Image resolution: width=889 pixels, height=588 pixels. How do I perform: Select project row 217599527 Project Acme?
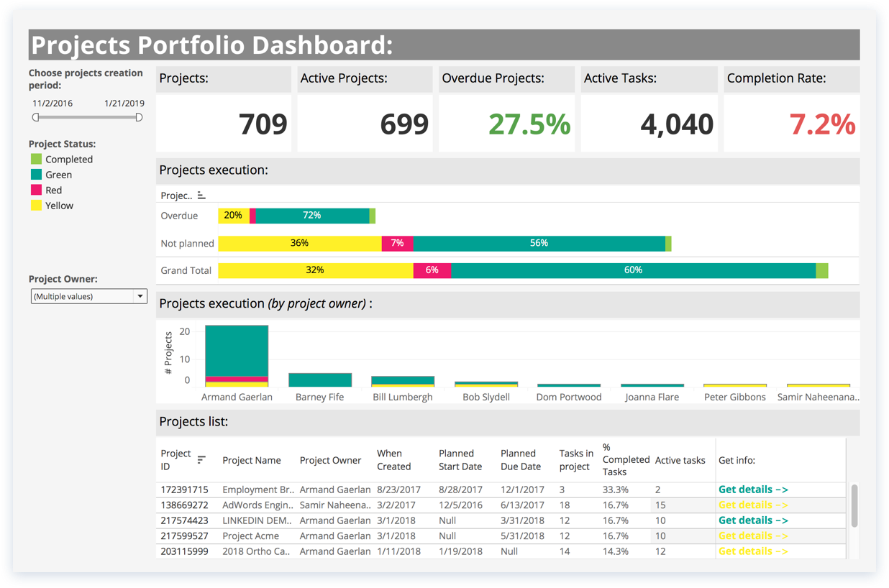click(251, 536)
